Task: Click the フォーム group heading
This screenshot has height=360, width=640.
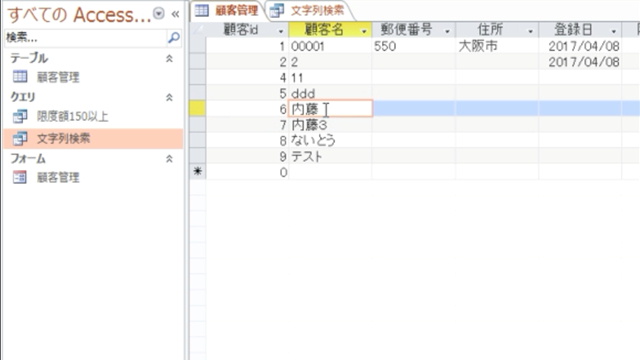Action: click(28, 158)
